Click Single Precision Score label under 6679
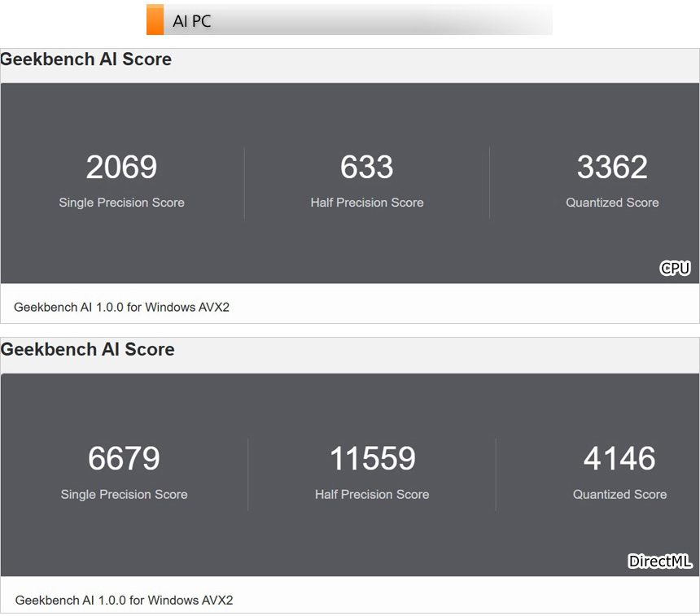 [124, 495]
